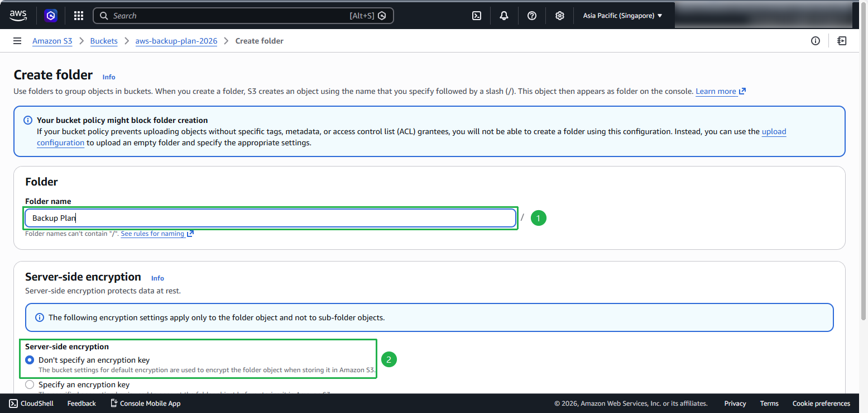
Task: Open See rules for naming link
Action: click(x=152, y=234)
